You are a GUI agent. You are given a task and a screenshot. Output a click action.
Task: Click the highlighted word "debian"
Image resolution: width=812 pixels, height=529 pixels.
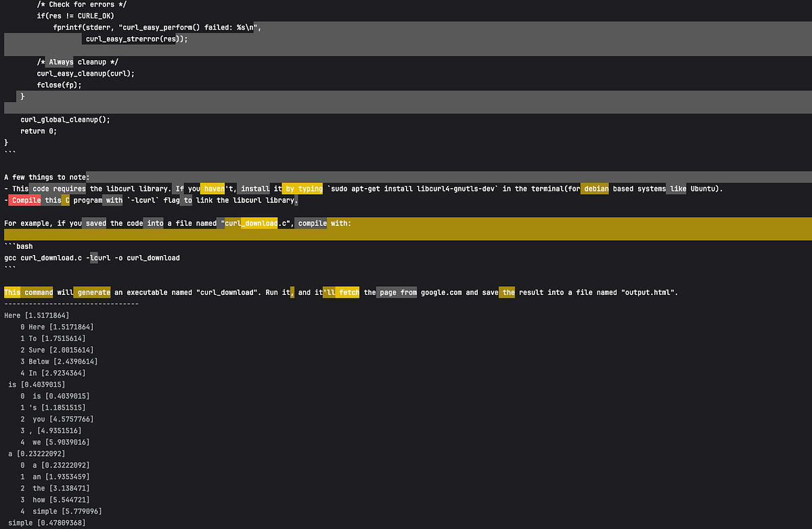[595, 189]
